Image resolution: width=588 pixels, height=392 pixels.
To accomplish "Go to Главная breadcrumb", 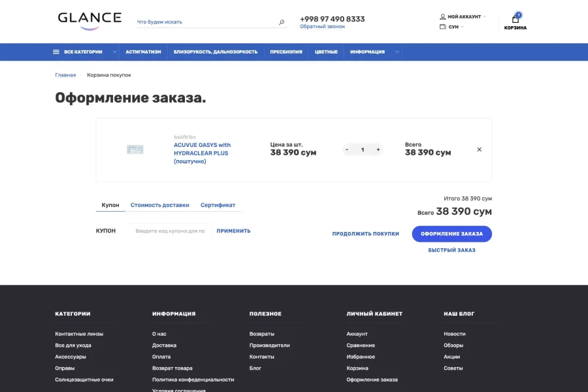I will (65, 75).
